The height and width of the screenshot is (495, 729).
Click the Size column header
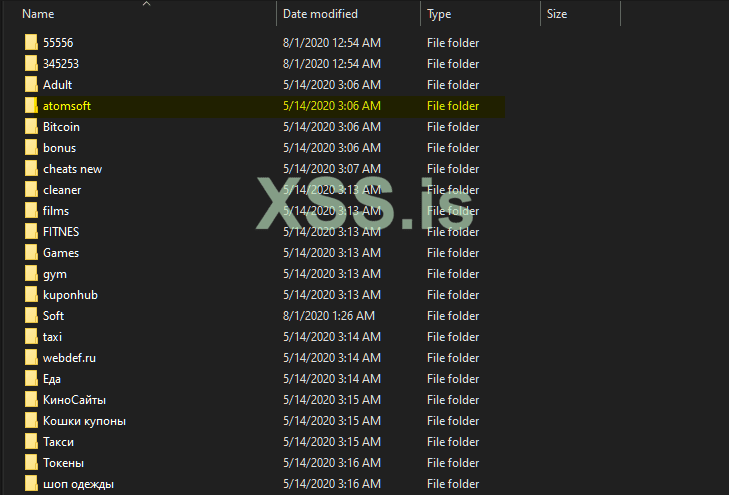[x=557, y=14]
